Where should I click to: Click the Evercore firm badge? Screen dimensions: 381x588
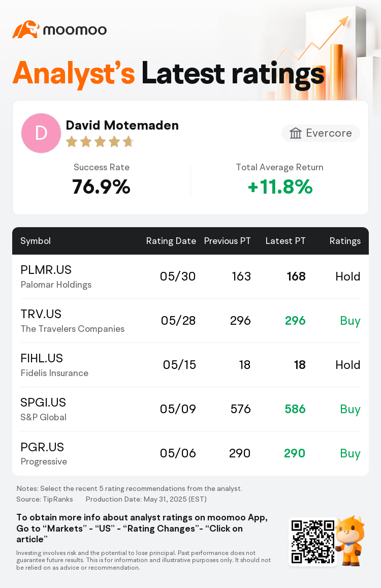(x=321, y=133)
